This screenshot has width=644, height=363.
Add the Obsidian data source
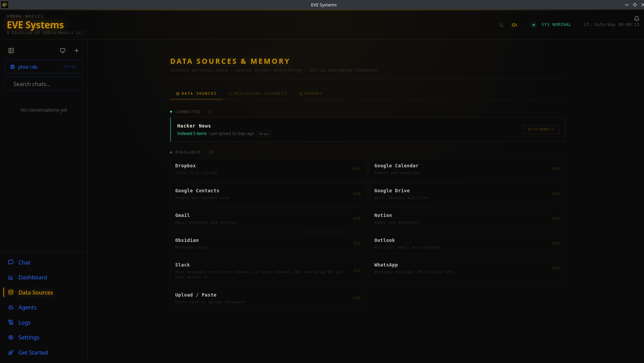(x=357, y=243)
